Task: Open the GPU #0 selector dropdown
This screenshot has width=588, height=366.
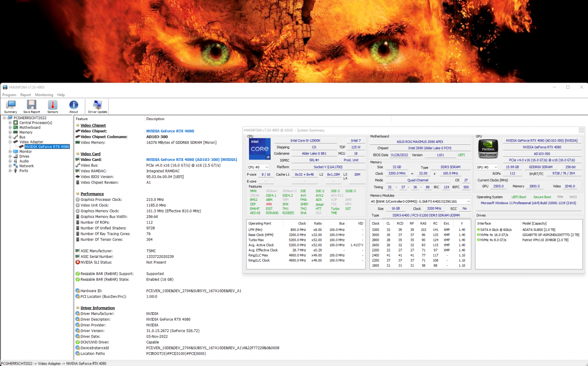Action: [487, 167]
